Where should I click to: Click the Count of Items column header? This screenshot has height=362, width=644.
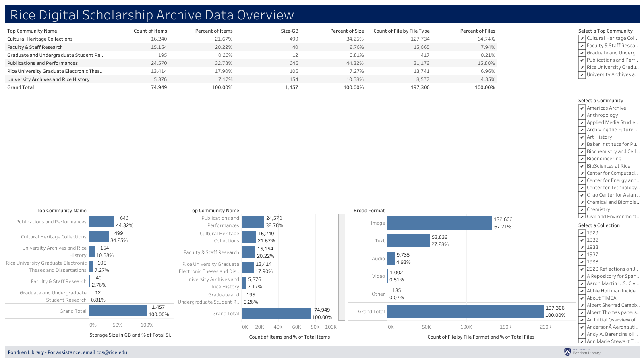pyautogui.click(x=150, y=31)
